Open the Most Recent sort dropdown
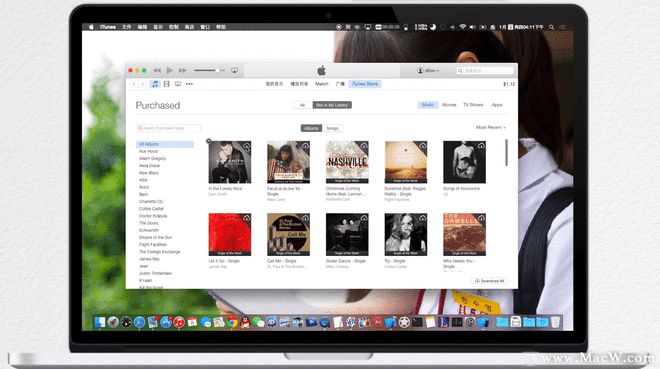660x369 pixels. coord(491,127)
